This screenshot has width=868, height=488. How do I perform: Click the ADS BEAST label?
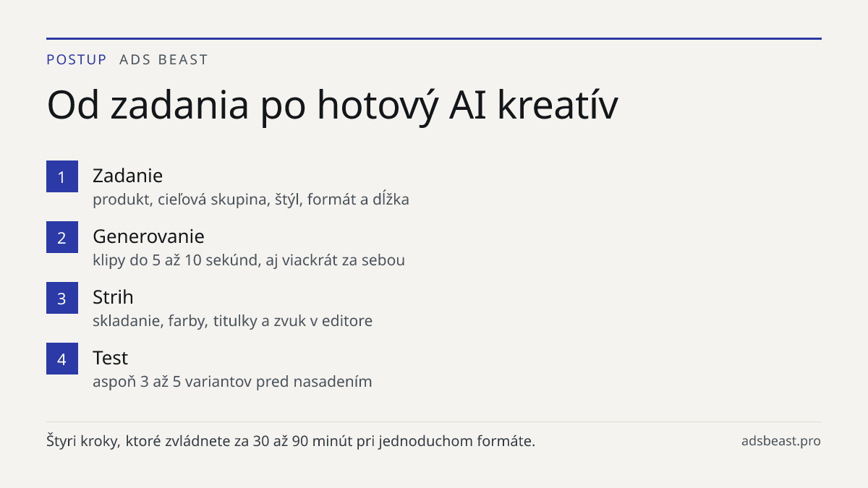point(163,60)
